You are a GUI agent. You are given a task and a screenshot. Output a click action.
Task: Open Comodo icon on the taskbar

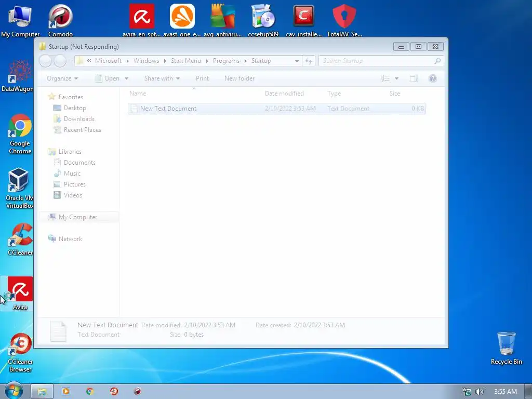click(137, 391)
